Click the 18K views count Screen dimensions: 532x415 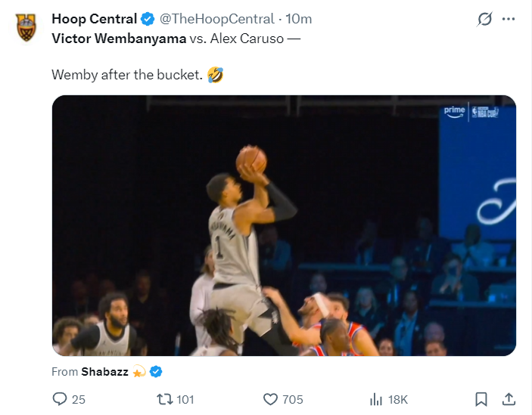pyautogui.click(x=398, y=398)
